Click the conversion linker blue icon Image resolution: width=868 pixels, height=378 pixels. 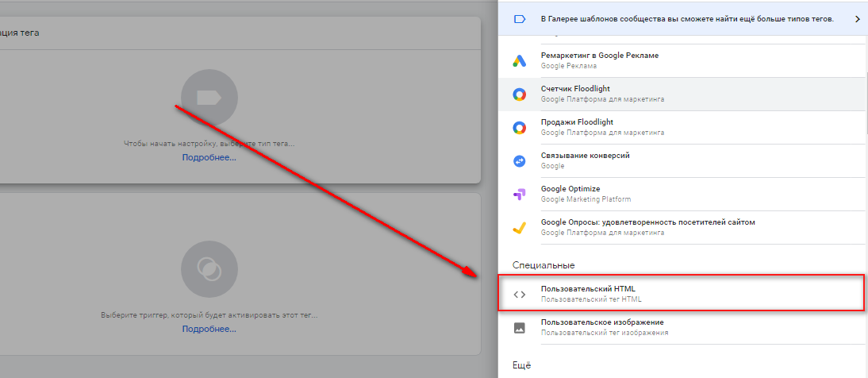click(x=519, y=160)
